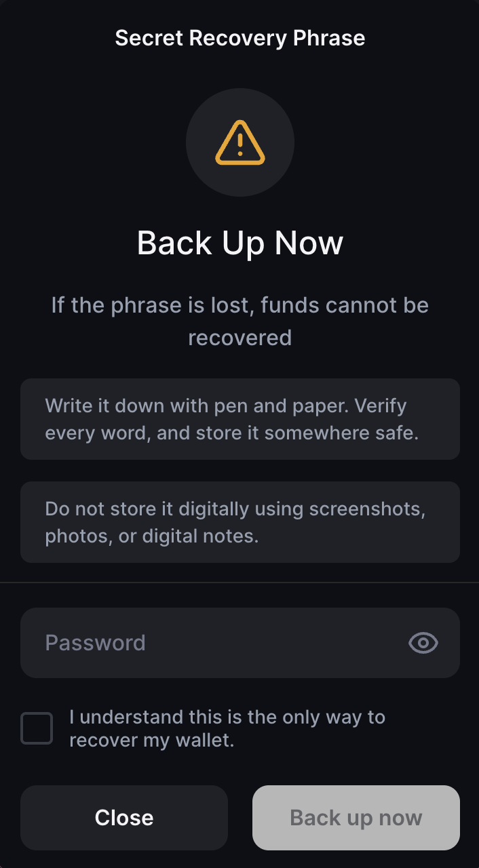Image resolution: width=479 pixels, height=868 pixels.
Task: Select the "Secret Recovery Phrase" title
Action: pyautogui.click(x=240, y=38)
